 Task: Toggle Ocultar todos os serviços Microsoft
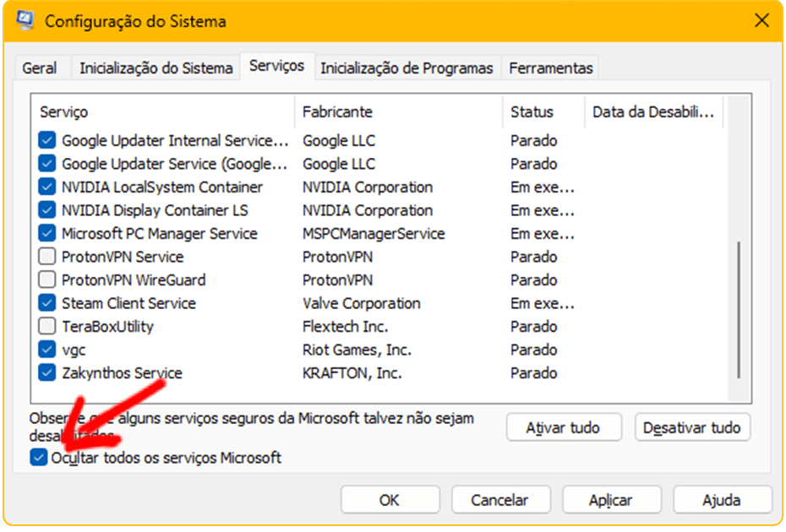[39, 458]
